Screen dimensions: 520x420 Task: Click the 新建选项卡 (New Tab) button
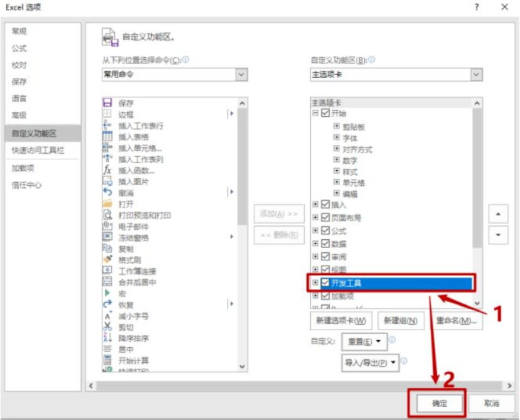pyautogui.click(x=341, y=321)
